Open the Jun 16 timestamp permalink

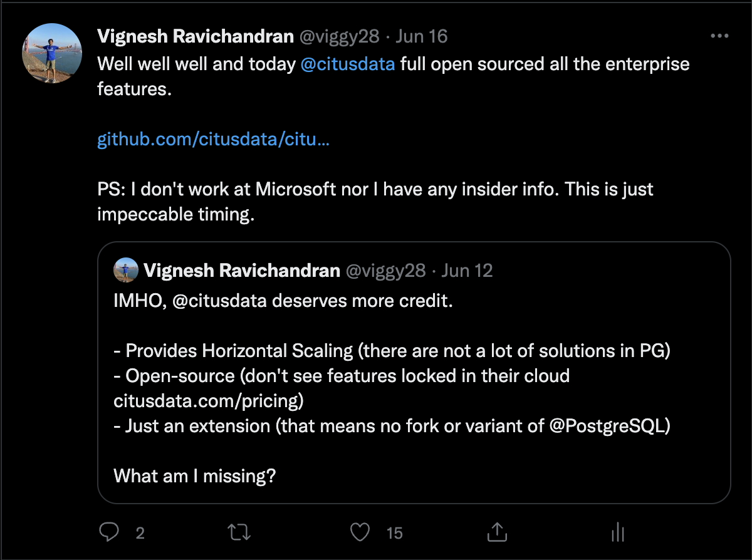[422, 36]
